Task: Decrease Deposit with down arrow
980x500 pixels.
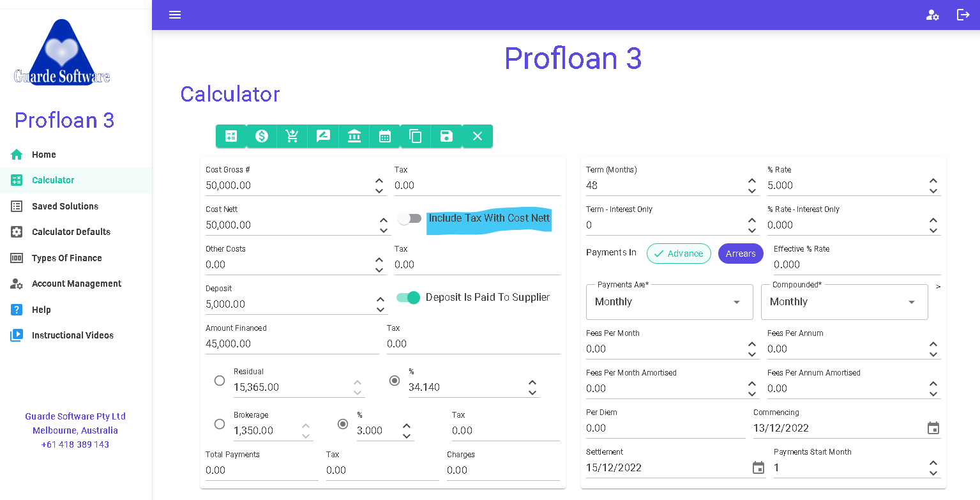Action: point(381,310)
